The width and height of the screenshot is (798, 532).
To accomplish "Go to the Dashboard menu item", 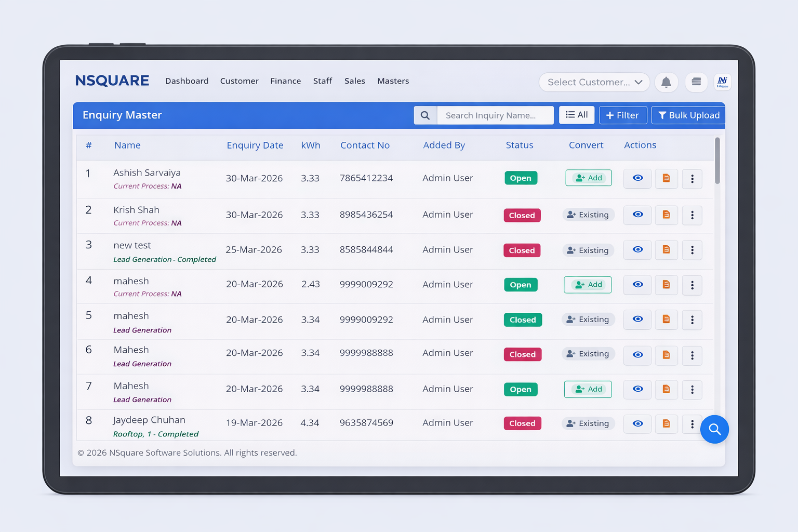I will (x=187, y=81).
